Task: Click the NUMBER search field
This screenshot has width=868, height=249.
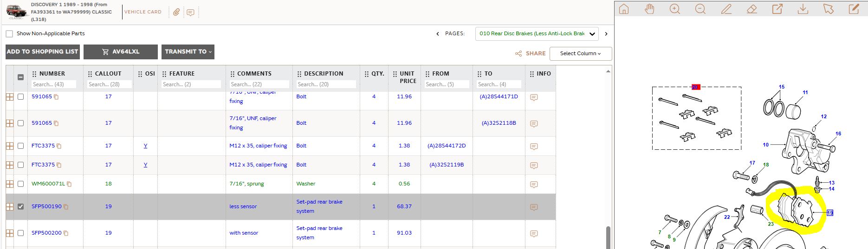Action: coord(54,84)
